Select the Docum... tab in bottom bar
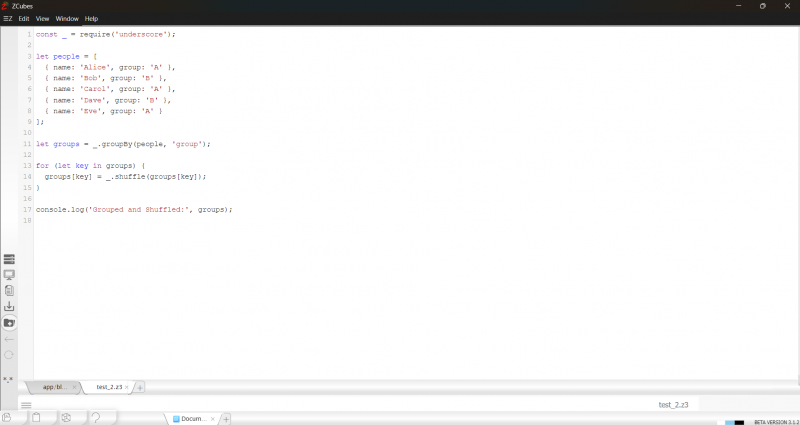This screenshot has width=800, height=425. (190, 418)
